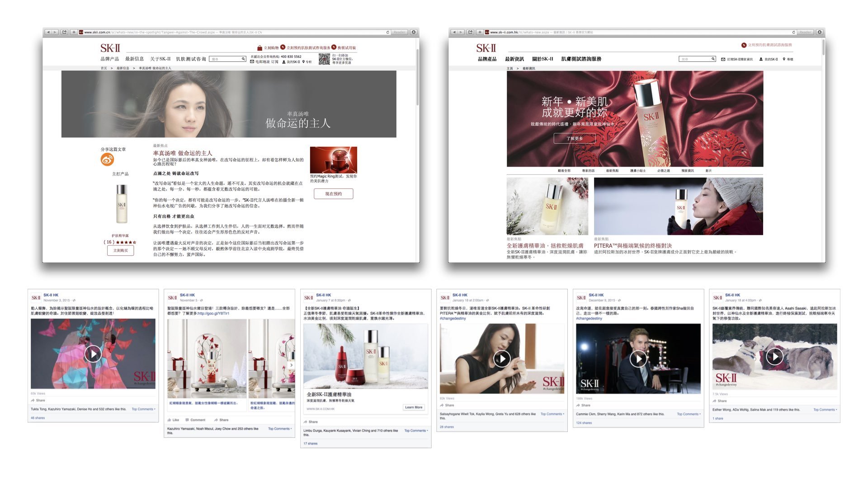Image resolution: width=868 pixels, height=488 pixels.
Task: Open 肌膚測試諮詢服務 menu on Hong Kong site
Action: [581, 59]
